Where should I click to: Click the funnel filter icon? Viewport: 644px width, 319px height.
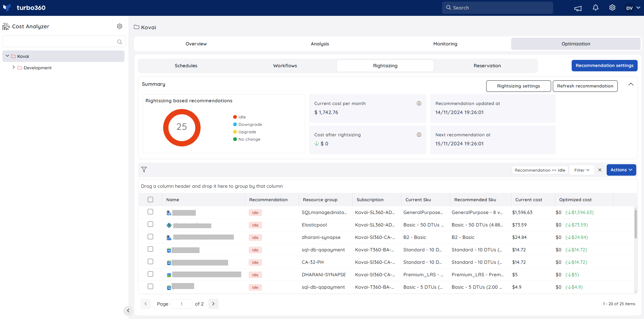[x=144, y=170]
